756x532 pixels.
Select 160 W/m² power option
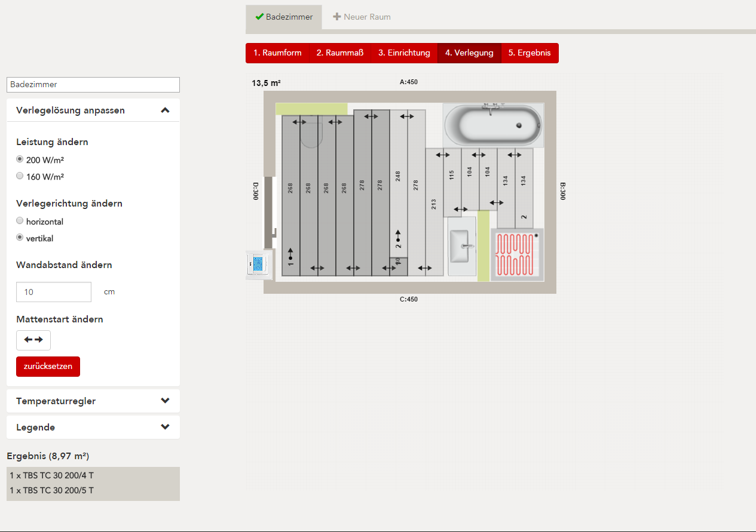(20, 176)
